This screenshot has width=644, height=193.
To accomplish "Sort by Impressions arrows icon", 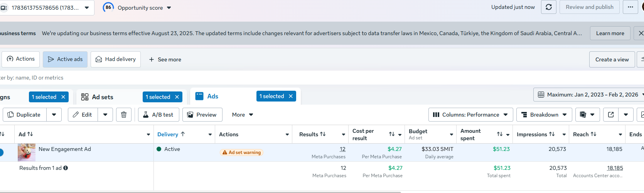I will point(552,134).
